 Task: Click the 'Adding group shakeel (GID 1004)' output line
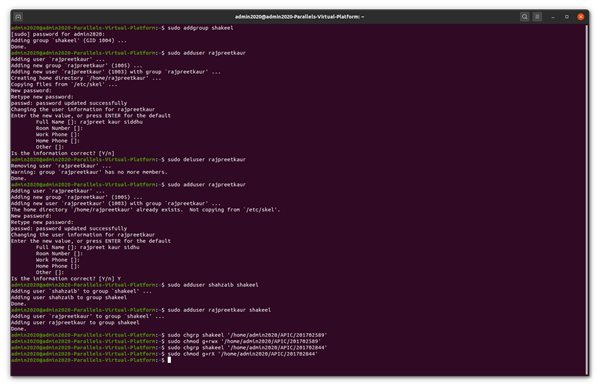[69, 40]
